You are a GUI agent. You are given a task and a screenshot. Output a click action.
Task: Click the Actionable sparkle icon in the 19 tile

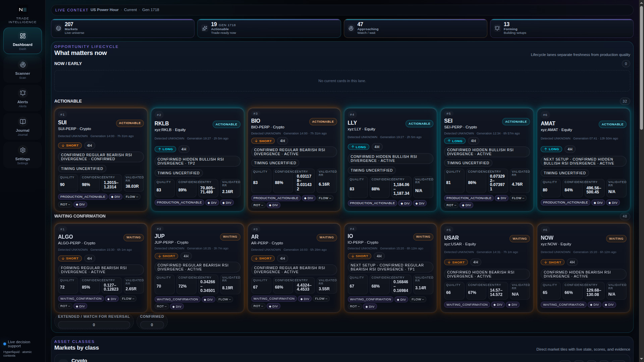click(x=205, y=28)
